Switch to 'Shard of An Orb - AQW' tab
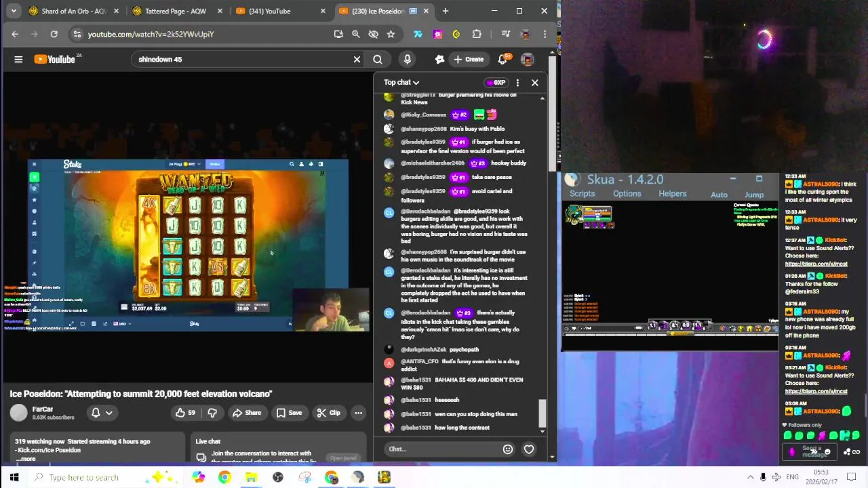Image resolution: width=868 pixels, height=488 pixels. (x=74, y=11)
